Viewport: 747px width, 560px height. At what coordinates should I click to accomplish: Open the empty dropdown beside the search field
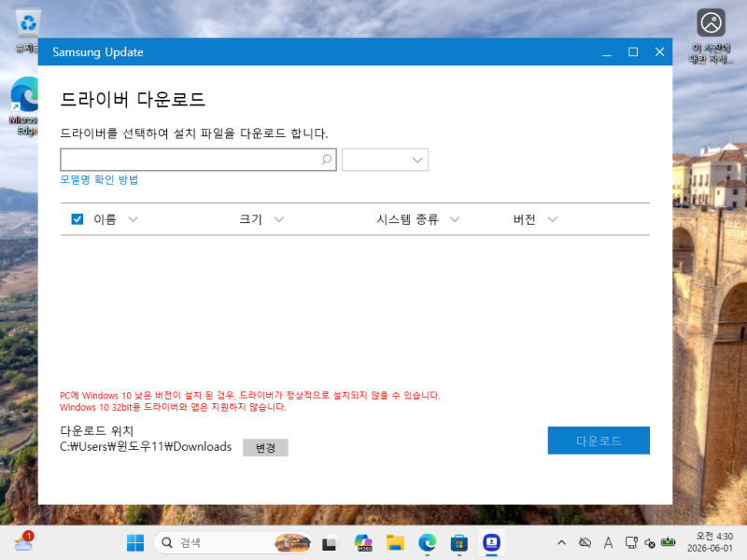[385, 160]
